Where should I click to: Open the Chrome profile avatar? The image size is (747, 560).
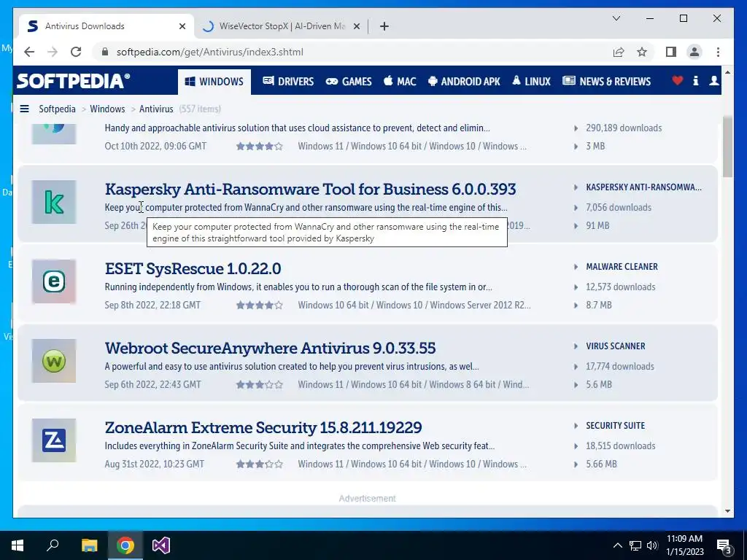pyautogui.click(x=694, y=52)
